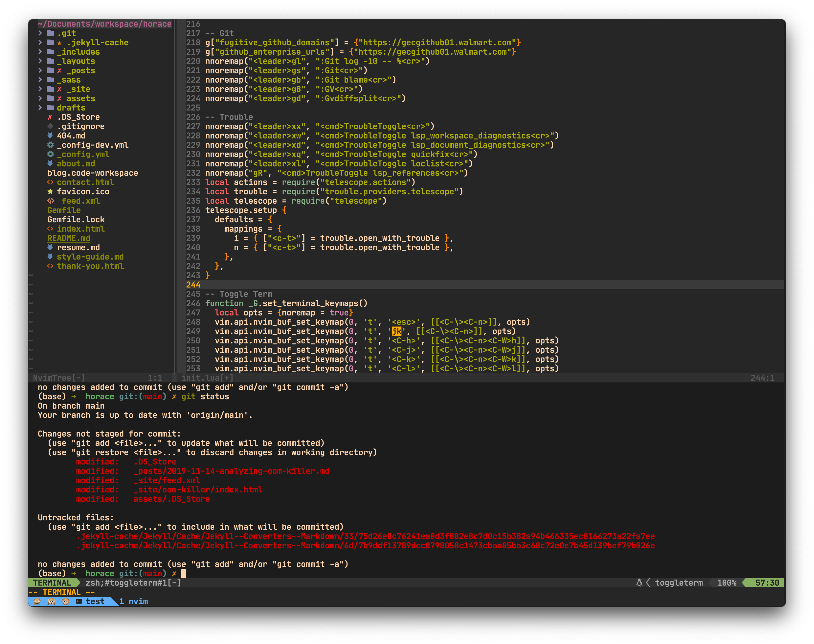814x644 pixels.
Task: Expand the _includes folder chevron
Action: [40, 52]
